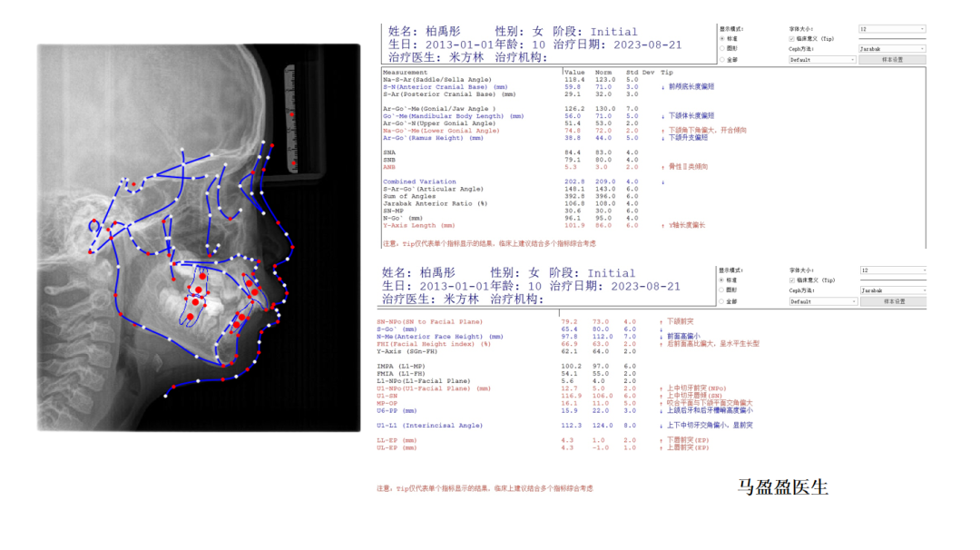980x550 pixels.
Task: Click the Y-Axis Length (mm) row
Action: pyautogui.click(x=544, y=226)
